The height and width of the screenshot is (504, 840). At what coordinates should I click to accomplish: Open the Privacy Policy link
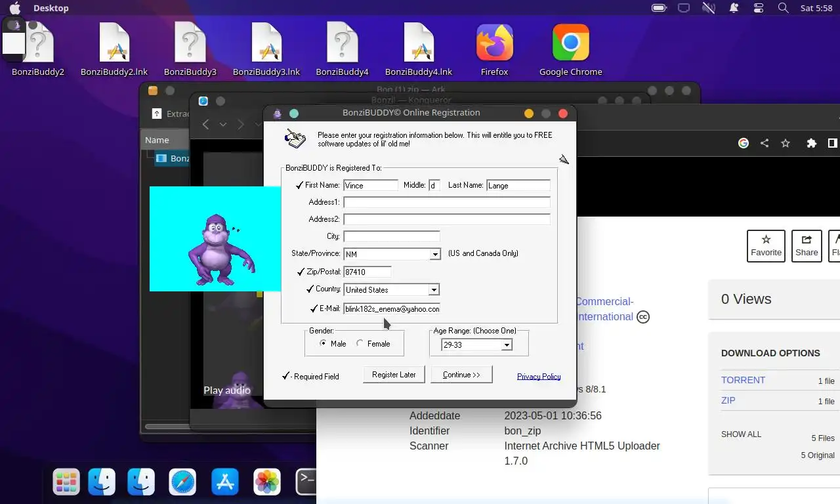539,376
